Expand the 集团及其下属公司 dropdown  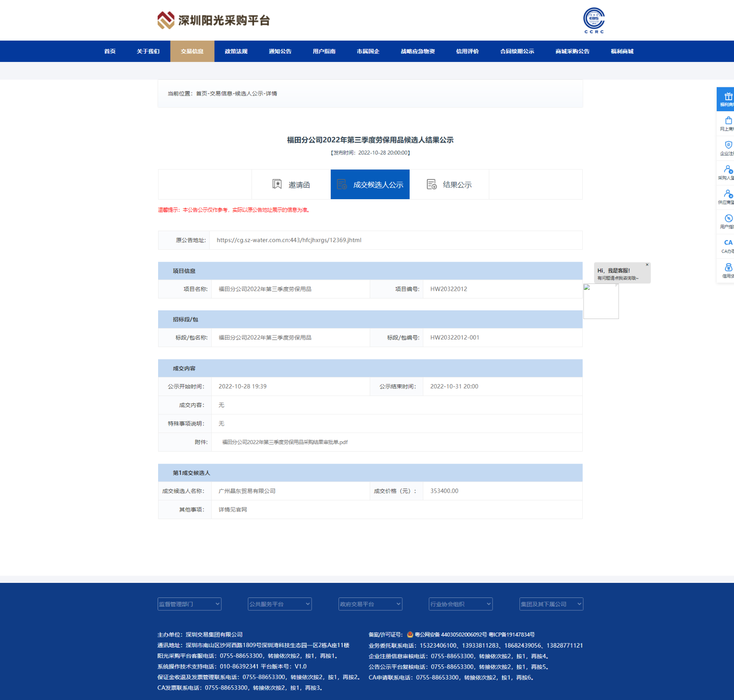point(551,604)
